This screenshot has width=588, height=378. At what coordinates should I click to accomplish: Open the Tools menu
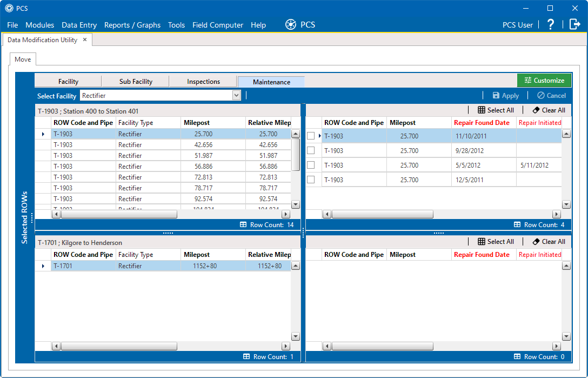(x=176, y=25)
